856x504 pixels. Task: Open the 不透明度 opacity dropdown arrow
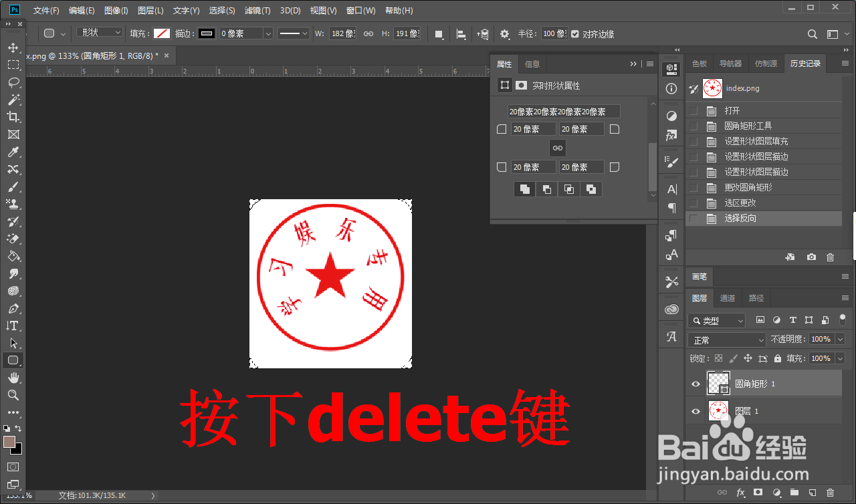841,340
